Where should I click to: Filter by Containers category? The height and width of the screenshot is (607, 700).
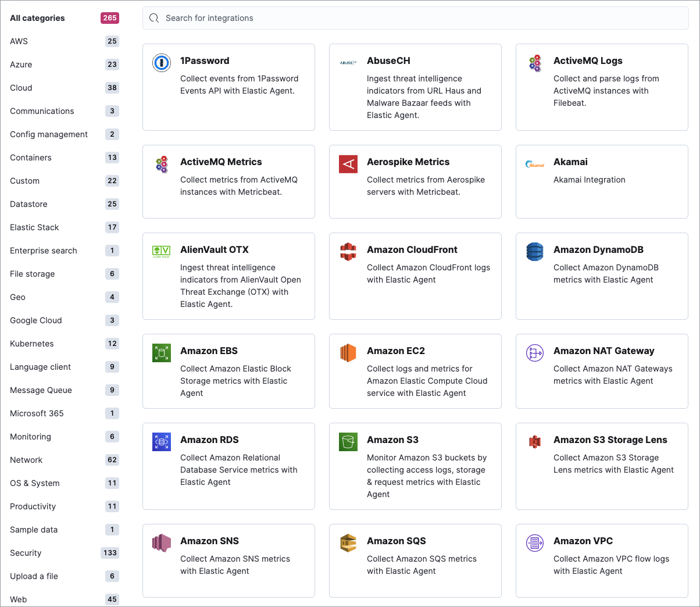(x=64, y=158)
